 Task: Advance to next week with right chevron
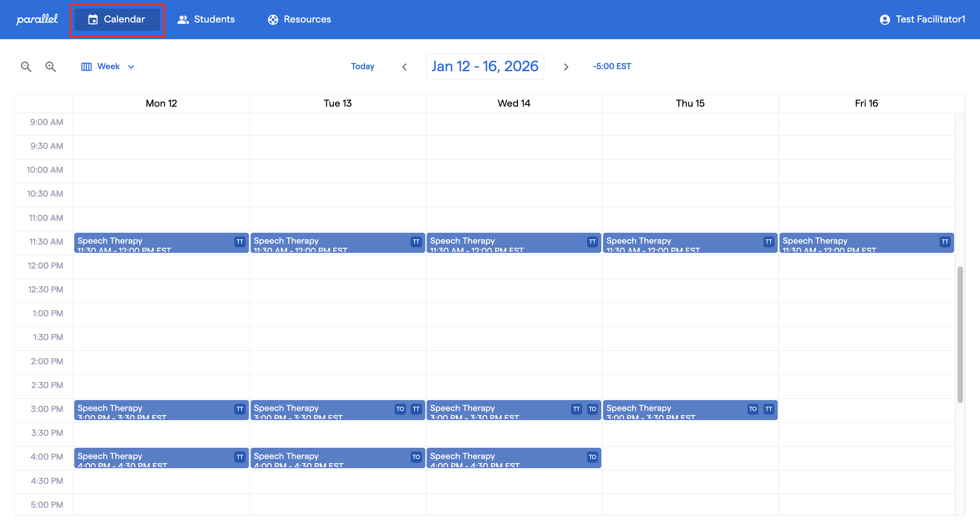click(566, 67)
